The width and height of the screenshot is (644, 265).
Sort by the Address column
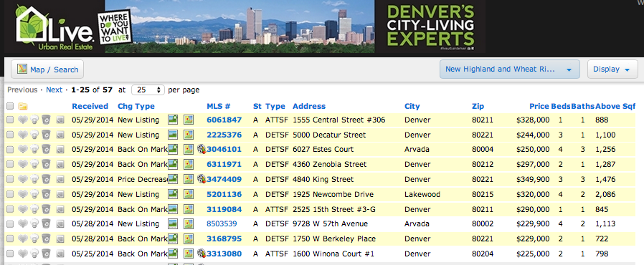coord(309,106)
